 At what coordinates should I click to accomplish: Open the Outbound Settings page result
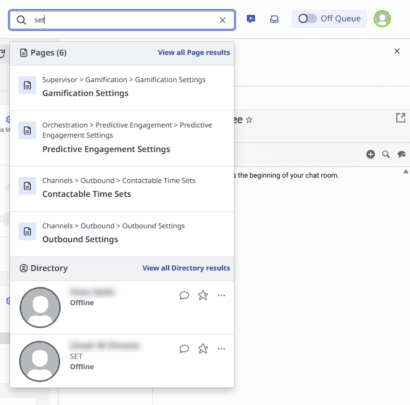[x=122, y=234]
